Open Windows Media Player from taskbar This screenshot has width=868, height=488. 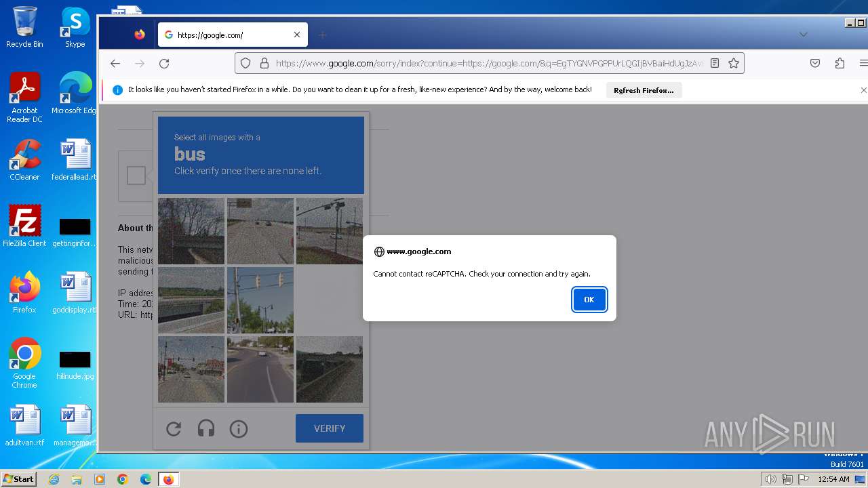100,479
